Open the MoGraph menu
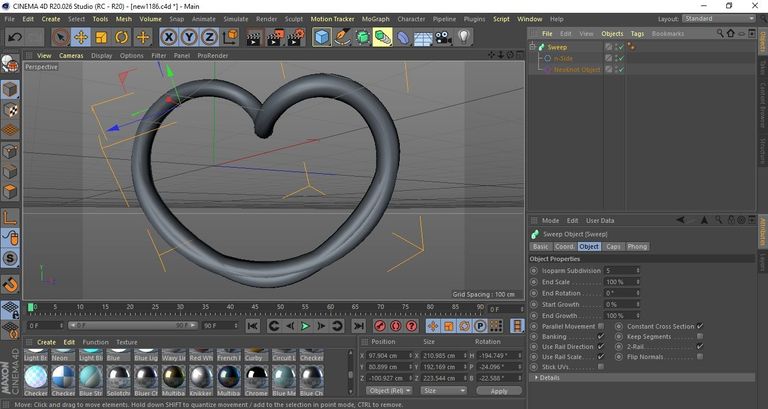The height and width of the screenshot is (409, 768). point(375,19)
